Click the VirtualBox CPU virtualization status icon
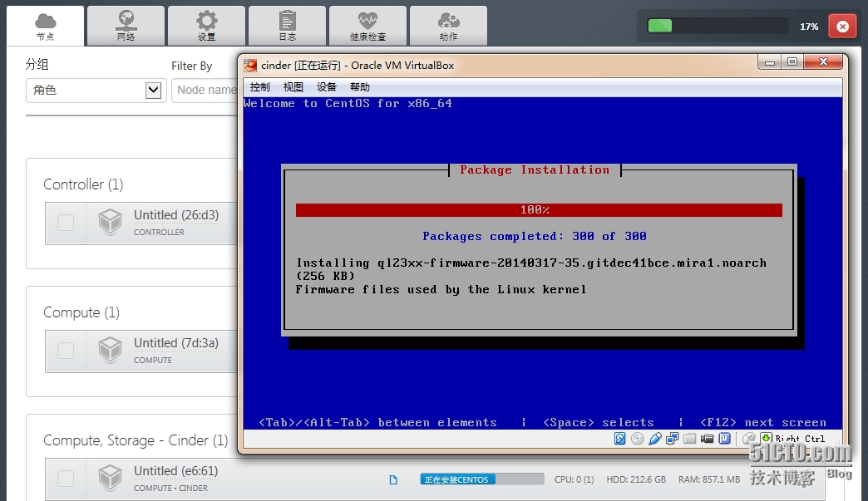Screen dimensions: 868x501 [725, 439]
